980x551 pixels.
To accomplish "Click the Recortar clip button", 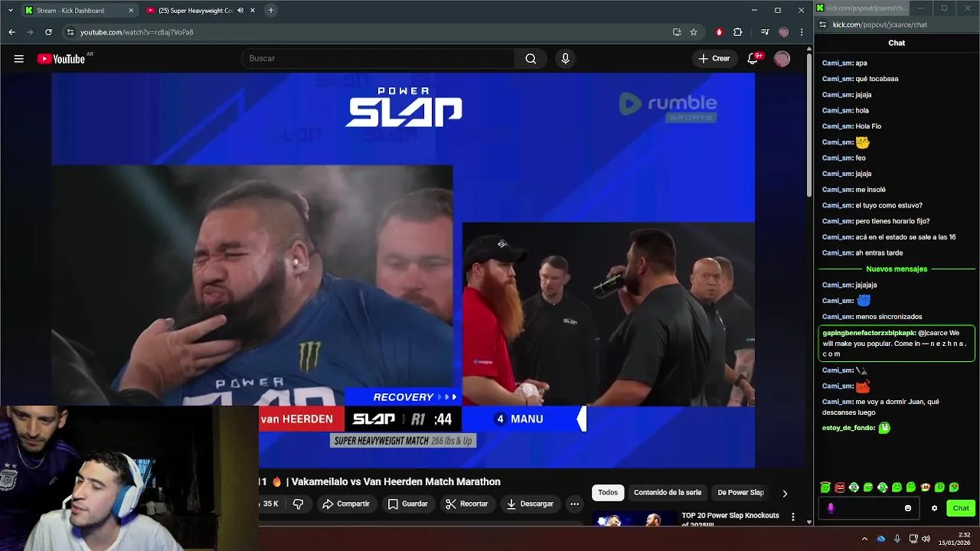I will (466, 504).
